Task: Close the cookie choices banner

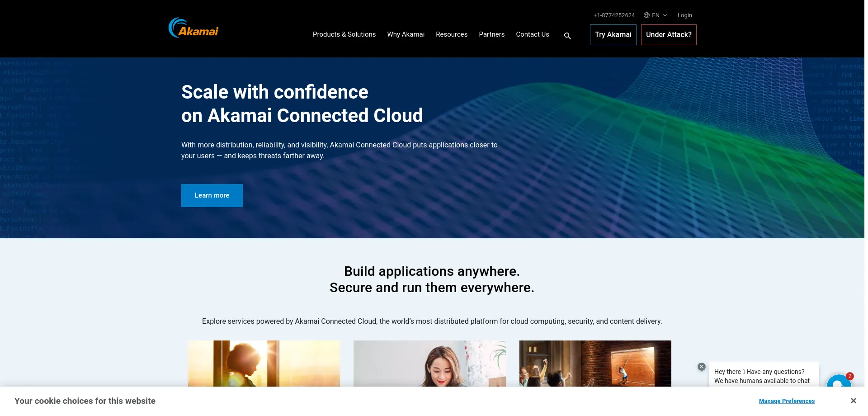Action: [853, 401]
